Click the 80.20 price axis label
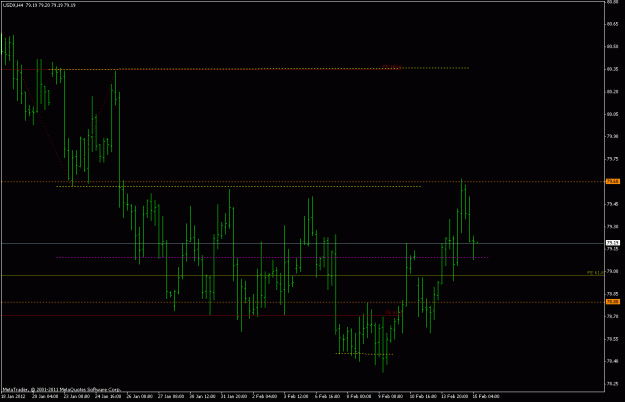625x402 pixels. click(612, 92)
